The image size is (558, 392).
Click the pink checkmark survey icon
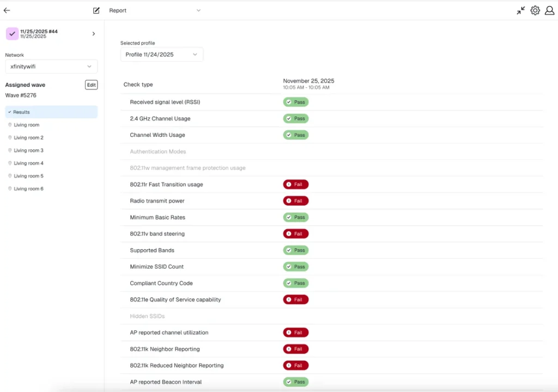[x=12, y=34]
